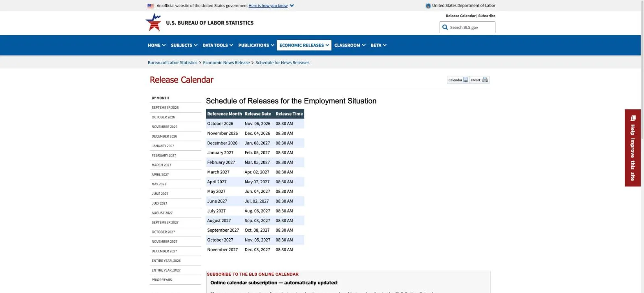Go to Economic News Release breadcrumb
This screenshot has height=293, width=644.
[226, 63]
